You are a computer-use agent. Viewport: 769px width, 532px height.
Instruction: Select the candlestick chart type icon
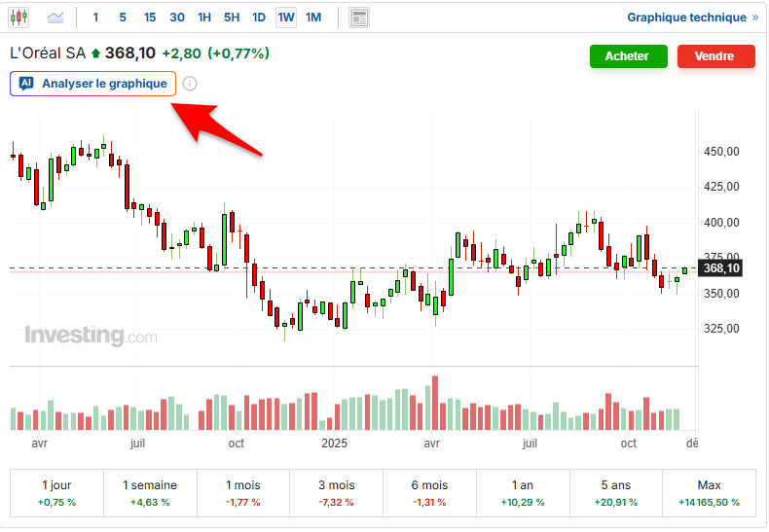(x=19, y=18)
